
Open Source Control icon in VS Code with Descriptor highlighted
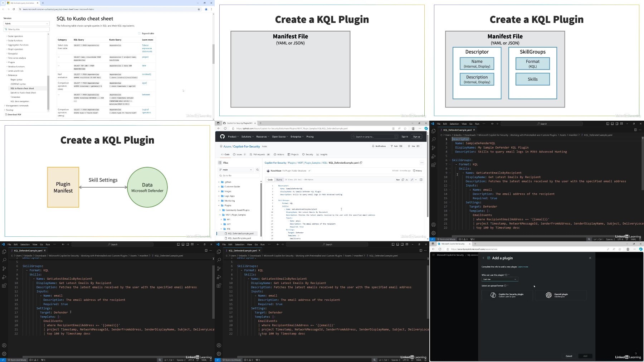point(434,148)
